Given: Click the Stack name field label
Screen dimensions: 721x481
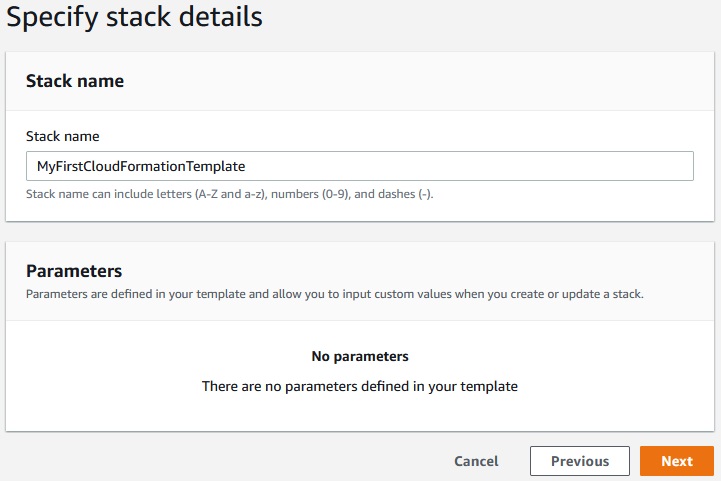Looking at the screenshot, I should (x=63, y=136).
